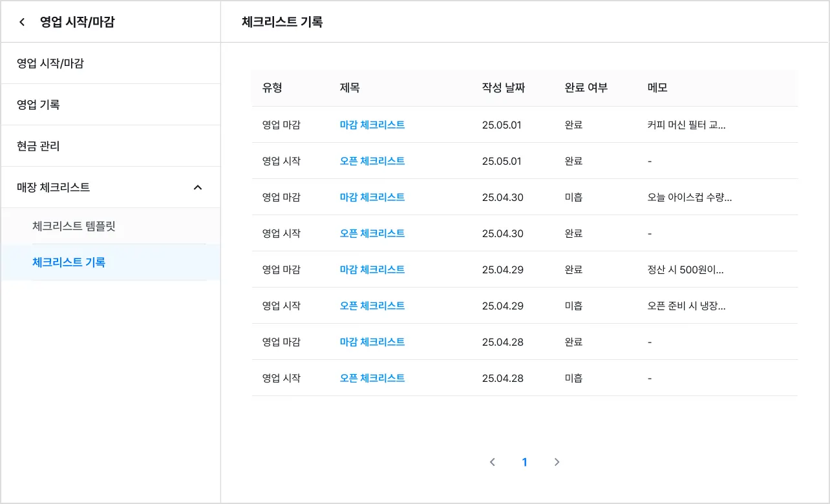Select the 체크리스트 기록 submenu item
This screenshot has width=830, height=504.
click(69, 262)
